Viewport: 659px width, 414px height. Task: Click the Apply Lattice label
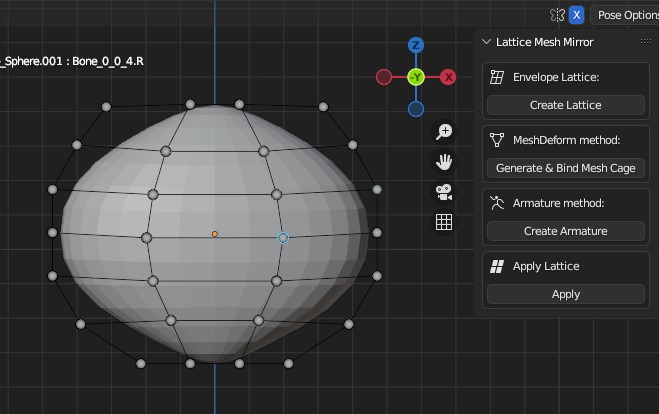tap(546, 266)
